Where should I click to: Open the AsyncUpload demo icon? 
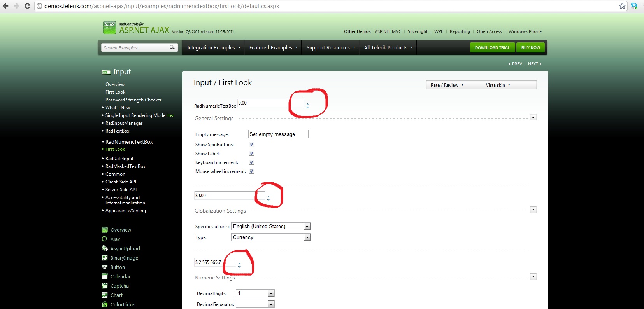click(x=105, y=248)
